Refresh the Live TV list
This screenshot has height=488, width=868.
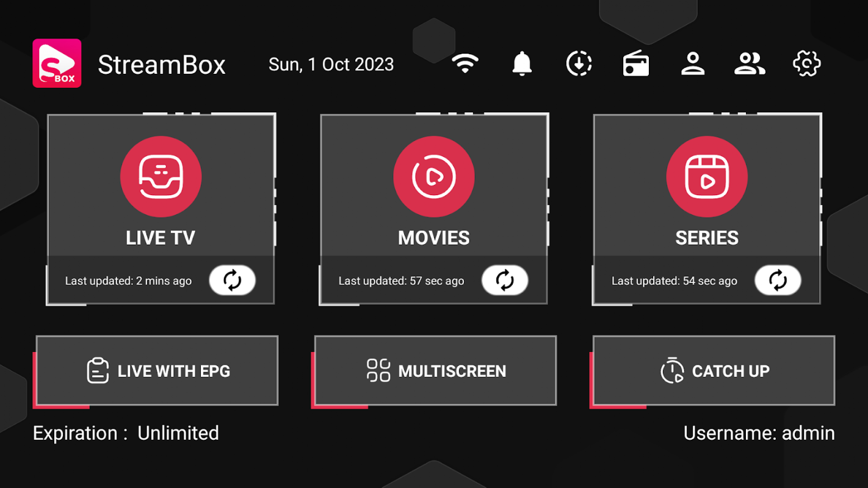click(x=233, y=281)
